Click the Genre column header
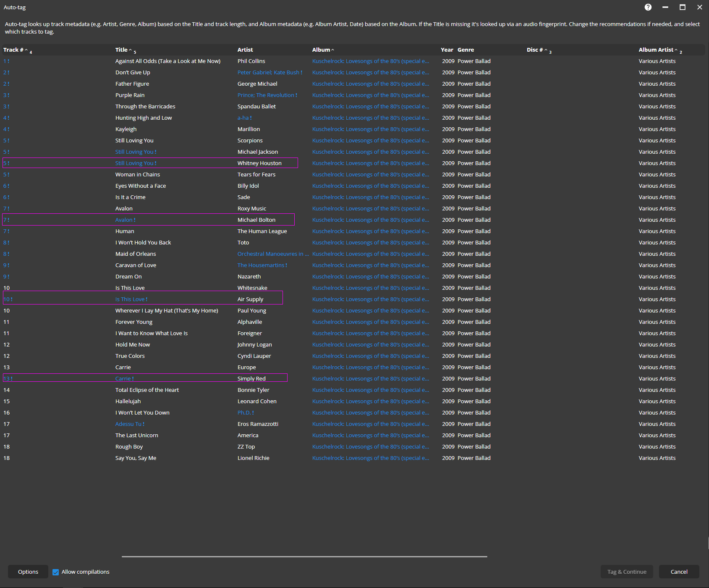This screenshot has width=709, height=588. (466, 50)
